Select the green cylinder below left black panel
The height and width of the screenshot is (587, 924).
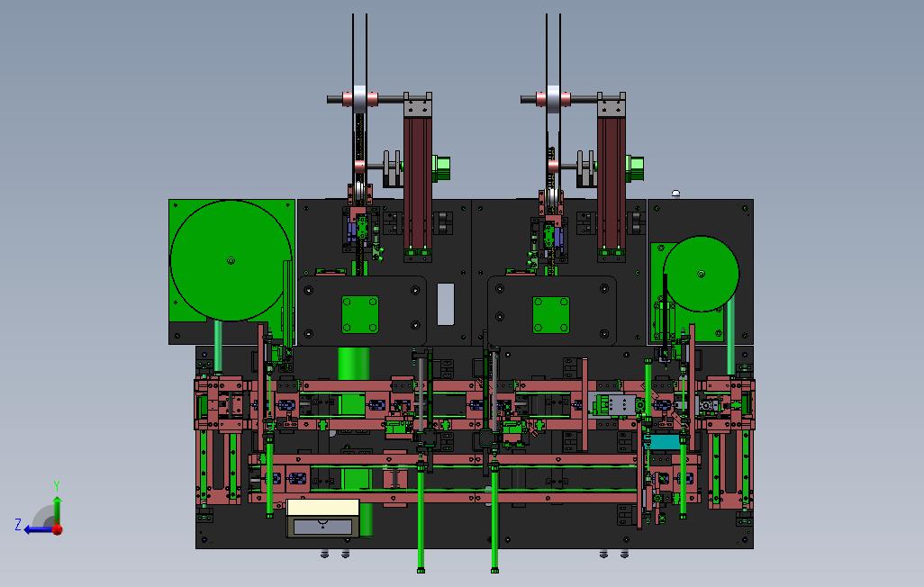(354, 364)
